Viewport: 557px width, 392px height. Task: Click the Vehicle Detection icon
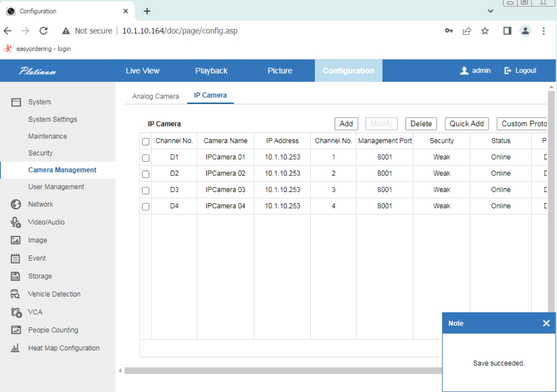click(x=16, y=294)
